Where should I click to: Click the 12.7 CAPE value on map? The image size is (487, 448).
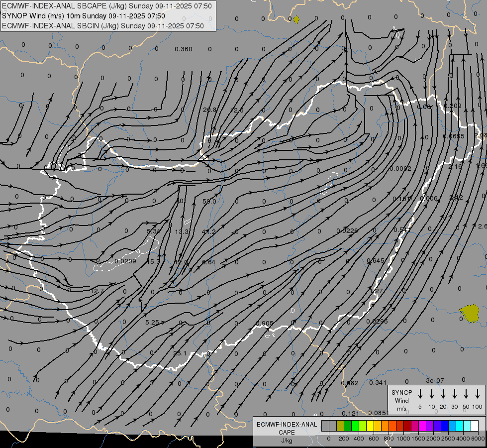pos(97,291)
